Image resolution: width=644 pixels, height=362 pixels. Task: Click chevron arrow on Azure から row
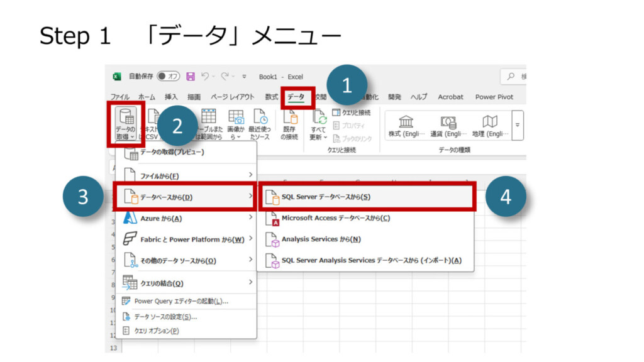[250, 217]
